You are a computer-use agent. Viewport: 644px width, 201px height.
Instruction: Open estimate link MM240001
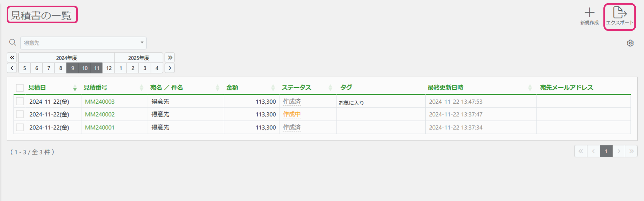tap(100, 128)
